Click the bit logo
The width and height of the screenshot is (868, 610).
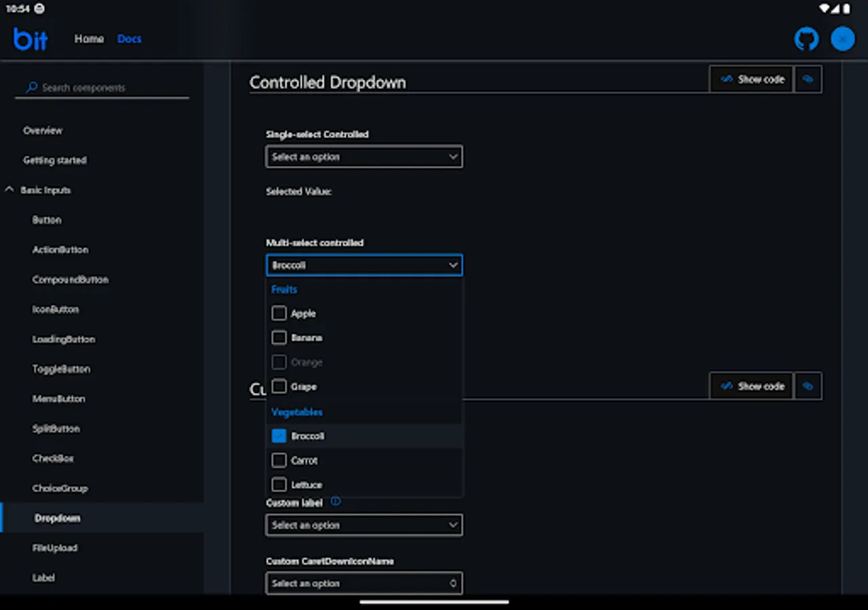(30, 39)
